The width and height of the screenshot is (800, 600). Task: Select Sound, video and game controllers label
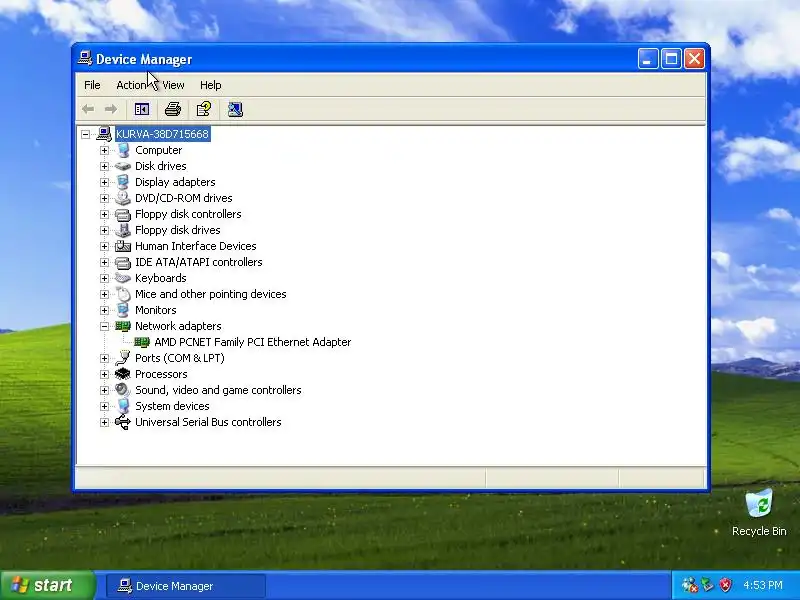coord(218,390)
